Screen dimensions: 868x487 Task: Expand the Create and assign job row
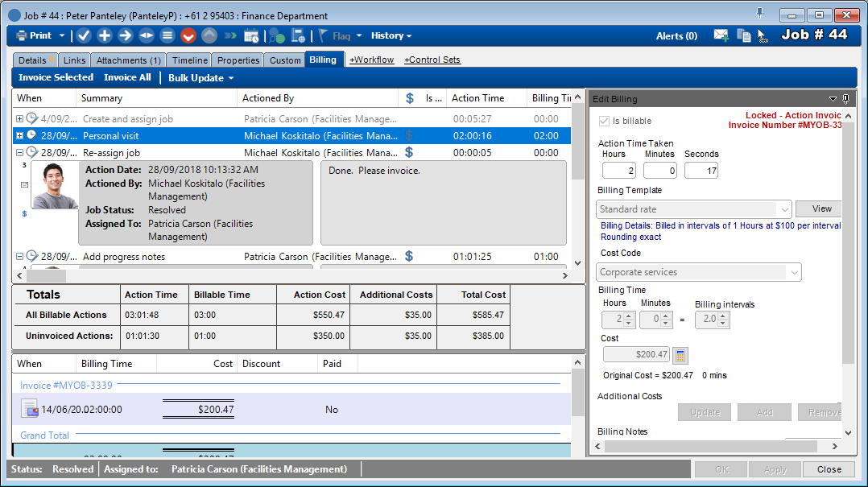19,118
